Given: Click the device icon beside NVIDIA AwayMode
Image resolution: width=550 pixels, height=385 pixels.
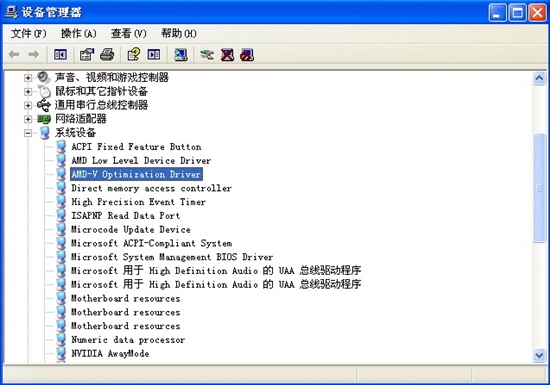Looking at the screenshot, I should tap(61, 353).
